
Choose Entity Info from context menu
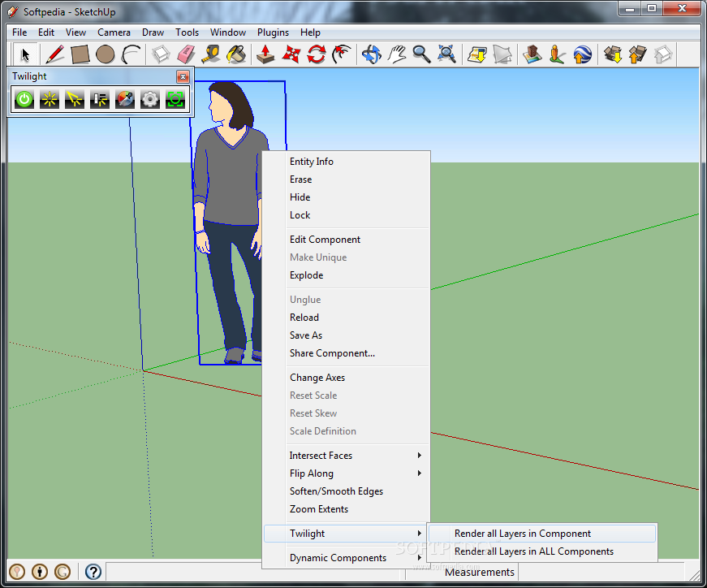[347, 162]
